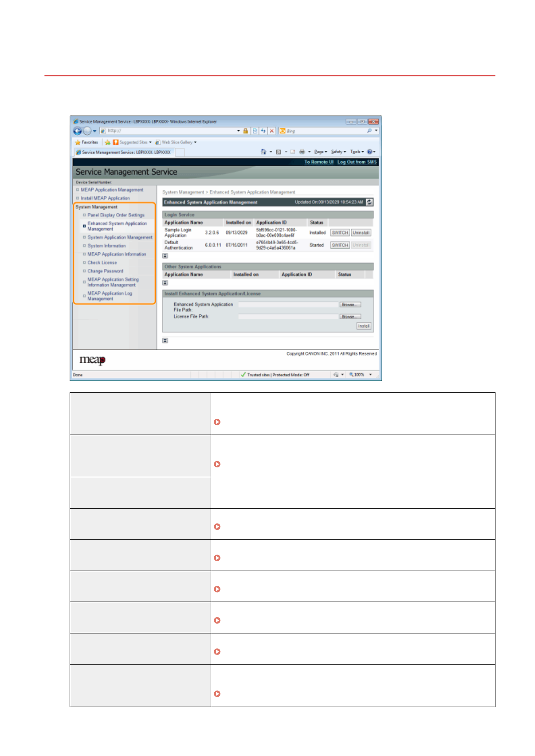Click the refresh icon beside the Updated On timestamp
This screenshot has width=535, height=756.
point(369,202)
